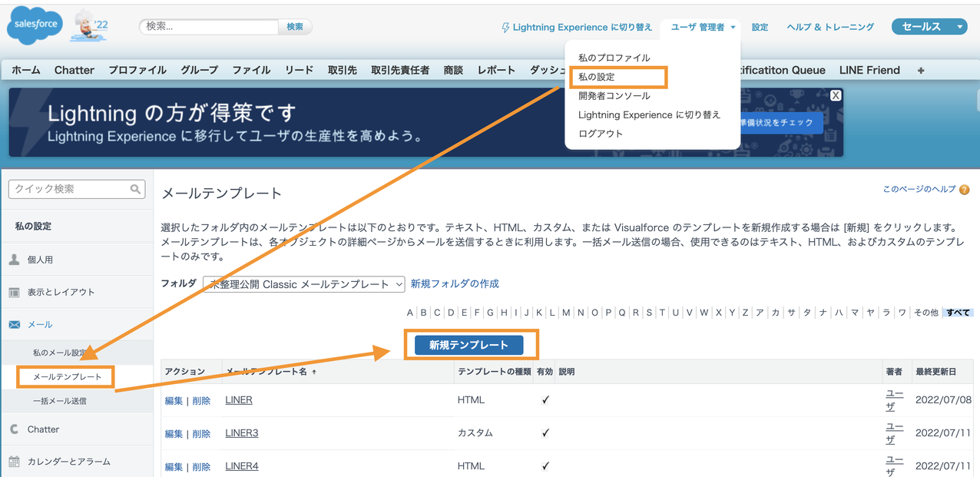Open the ファイル tab
This screenshot has width=980, height=477.
pyautogui.click(x=251, y=70)
